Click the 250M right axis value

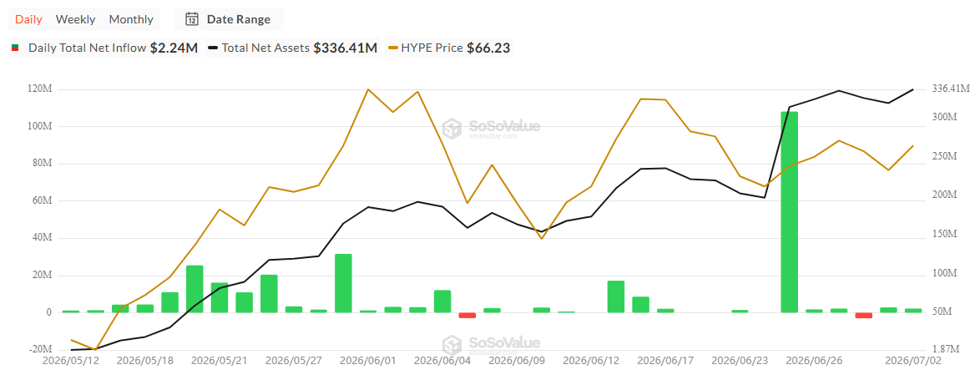(945, 156)
